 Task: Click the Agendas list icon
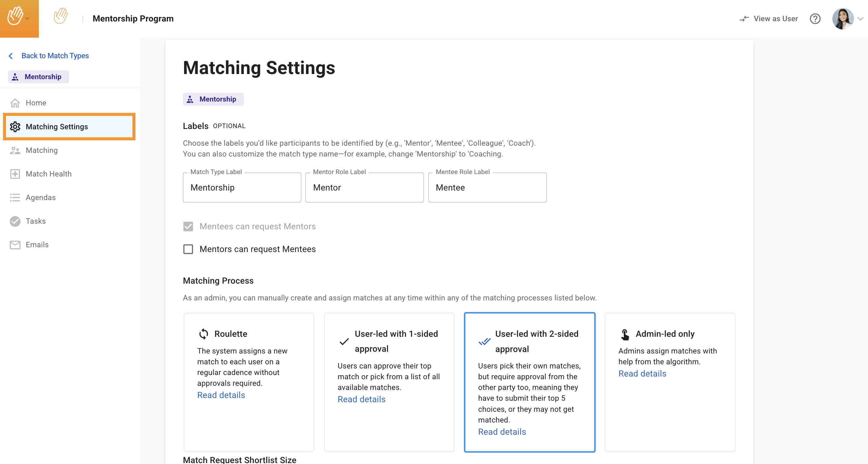pos(15,197)
